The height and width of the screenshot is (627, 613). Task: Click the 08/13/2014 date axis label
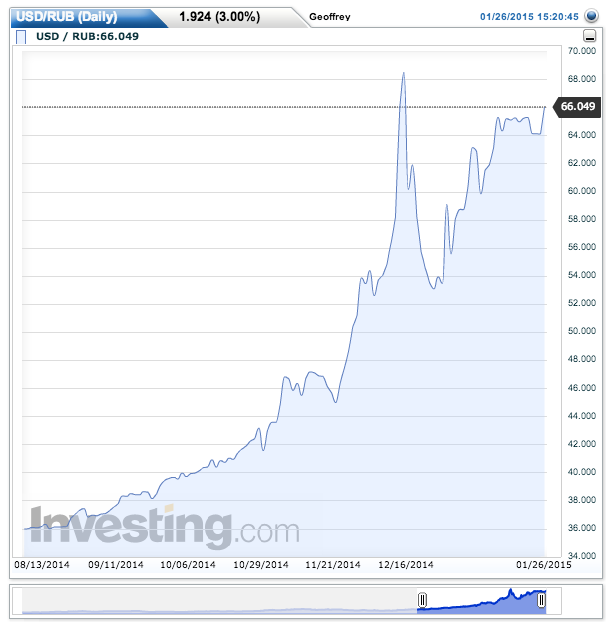(x=40, y=565)
